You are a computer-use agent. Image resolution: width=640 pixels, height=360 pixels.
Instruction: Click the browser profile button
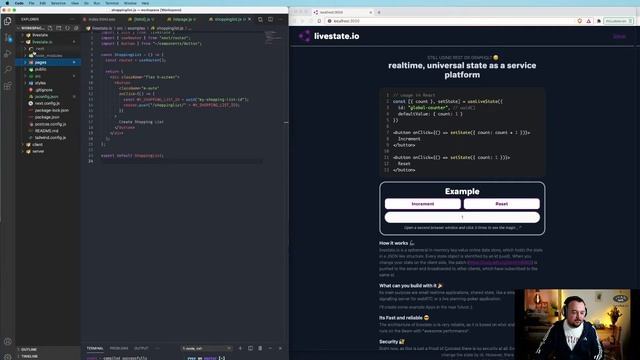618,21
